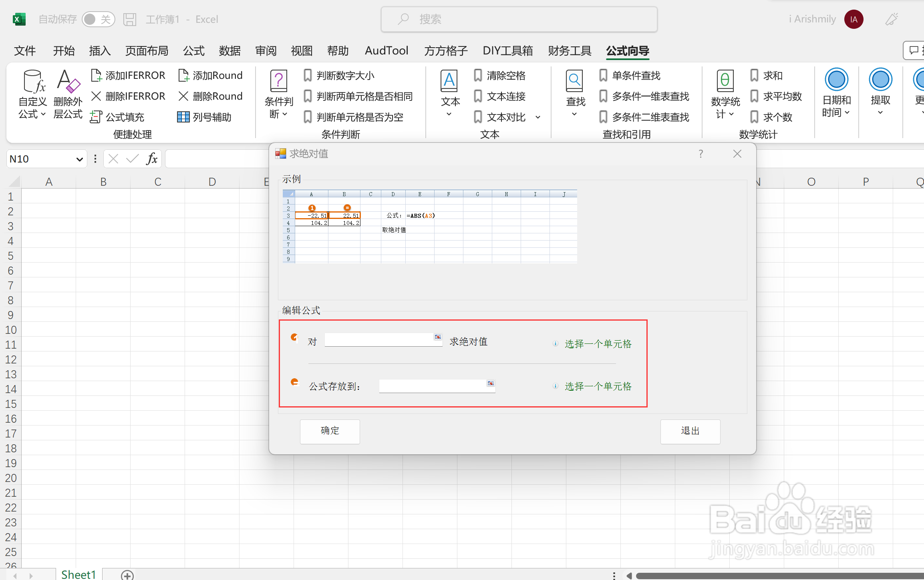The height and width of the screenshot is (580, 924).
Task: Open the Name Box dropdown arrow
Action: click(x=79, y=159)
